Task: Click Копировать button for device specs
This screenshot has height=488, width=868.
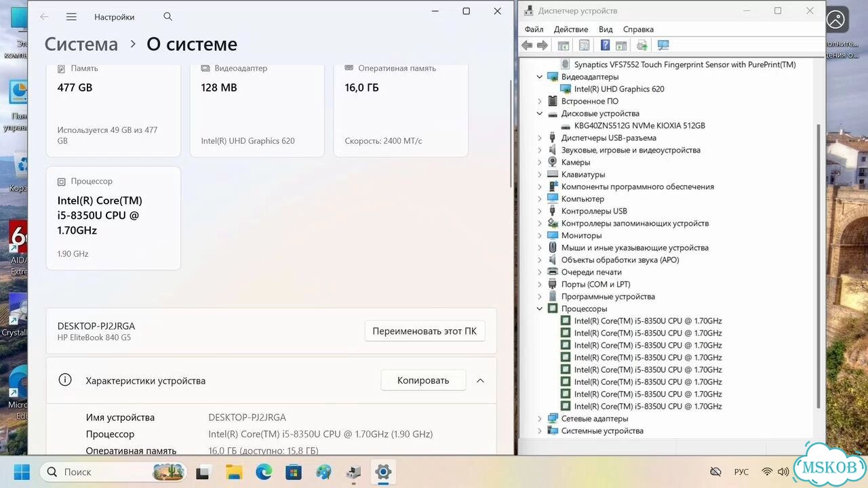Action: coord(423,380)
